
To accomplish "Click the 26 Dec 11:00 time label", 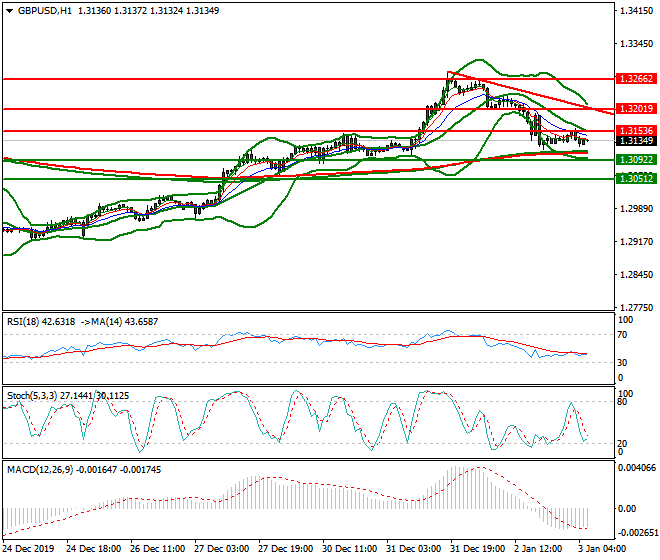I will point(157,549).
